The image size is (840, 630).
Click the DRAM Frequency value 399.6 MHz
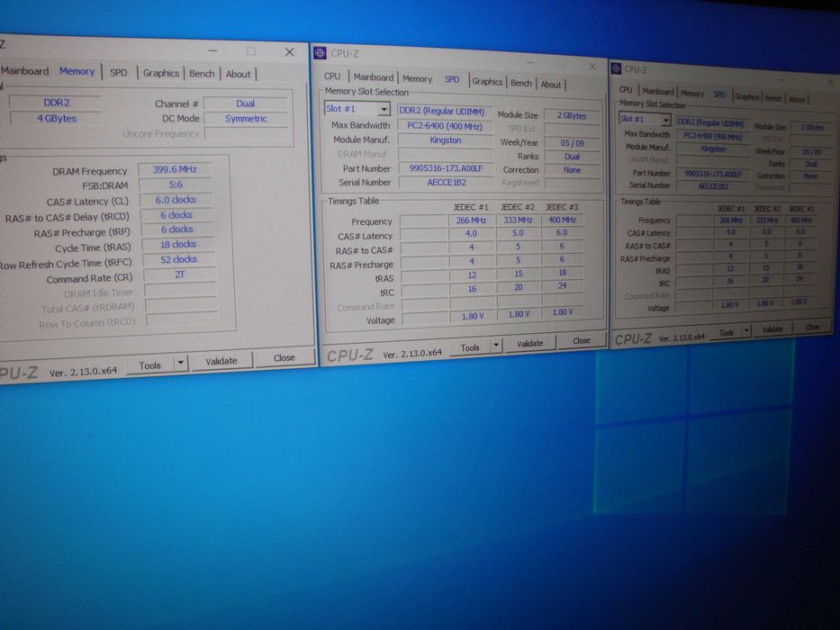click(175, 169)
